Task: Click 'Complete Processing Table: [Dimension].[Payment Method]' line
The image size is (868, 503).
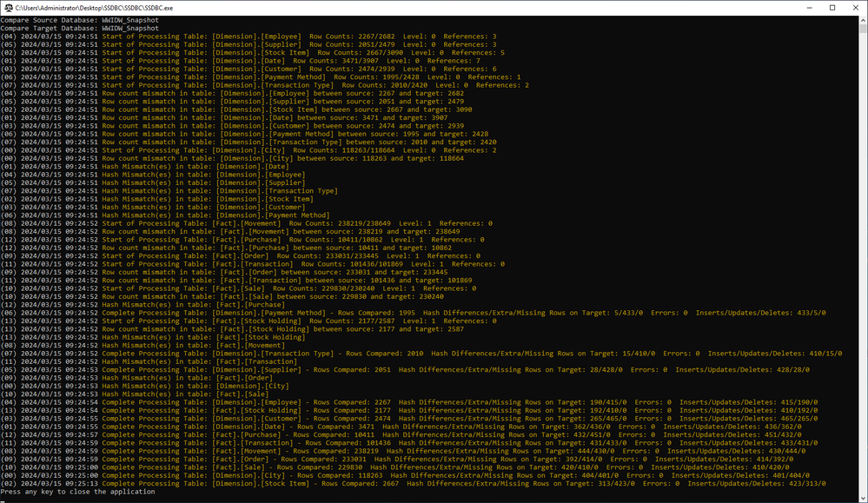Action: (413, 313)
